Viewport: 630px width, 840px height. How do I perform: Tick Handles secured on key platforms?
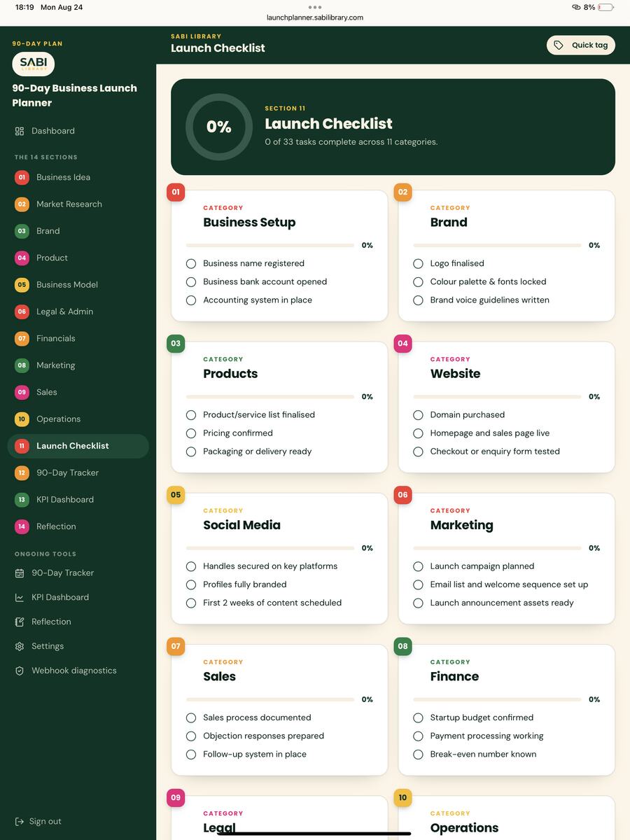point(191,566)
